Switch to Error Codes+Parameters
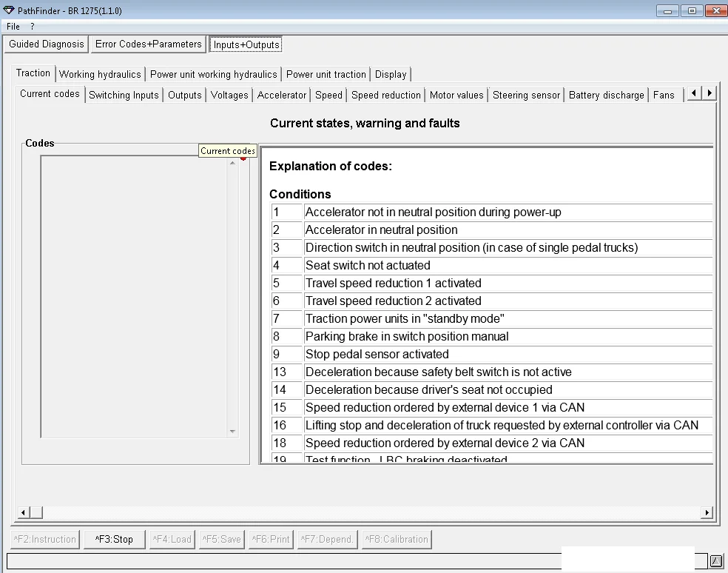The width and height of the screenshot is (728, 573). (x=148, y=44)
